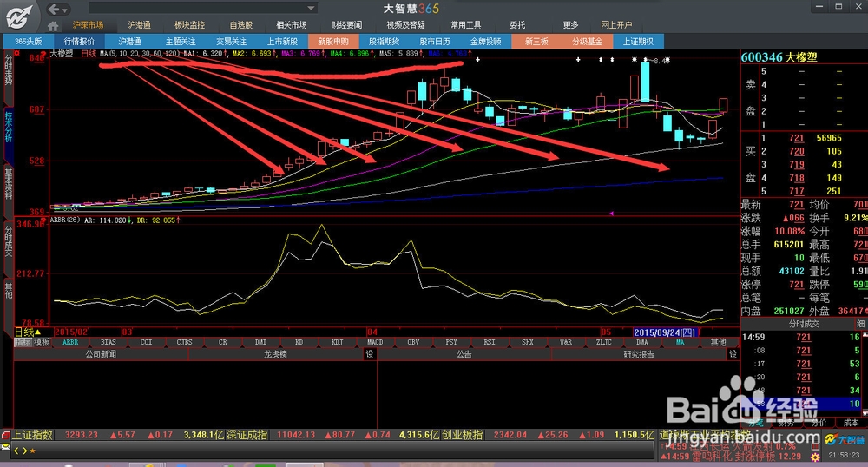Switch to the 365头版 tab

[x=29, y=42]
